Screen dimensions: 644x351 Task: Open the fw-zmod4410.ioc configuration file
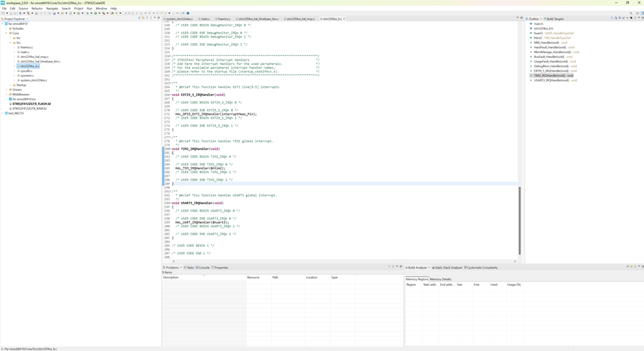click(x=24, y=99)
